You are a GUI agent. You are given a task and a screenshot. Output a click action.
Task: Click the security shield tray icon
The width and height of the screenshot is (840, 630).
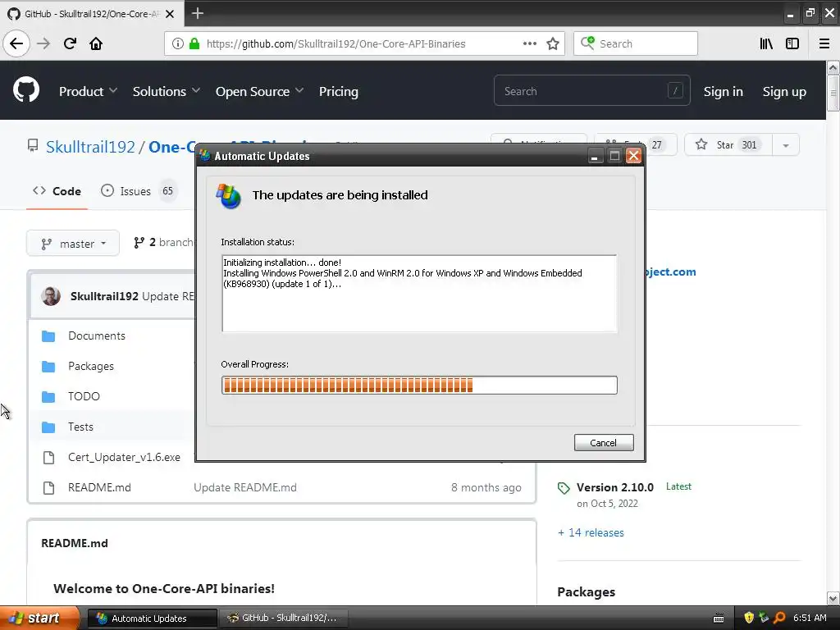(x=749, y=618)
